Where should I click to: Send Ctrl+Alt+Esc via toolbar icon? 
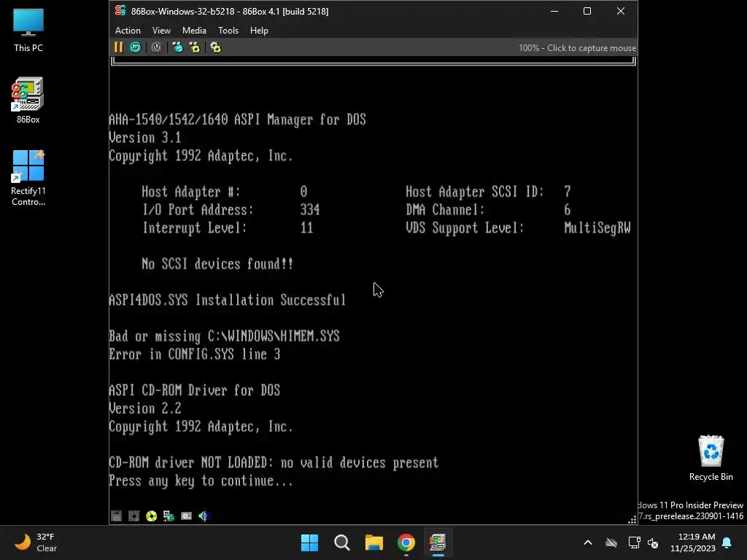[x=194, y=47]
